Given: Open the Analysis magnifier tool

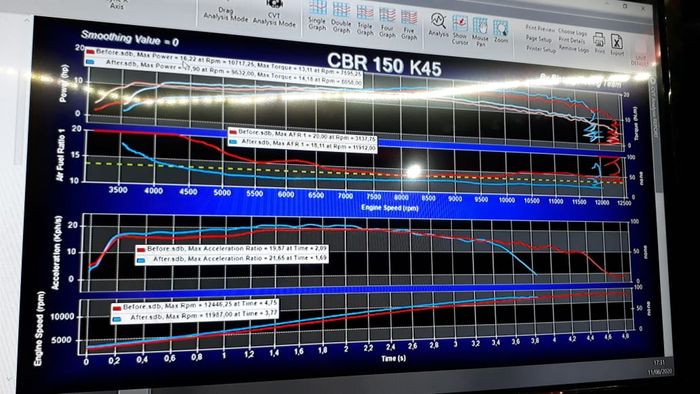Looking at the screenshot, I should pos(438,25).
